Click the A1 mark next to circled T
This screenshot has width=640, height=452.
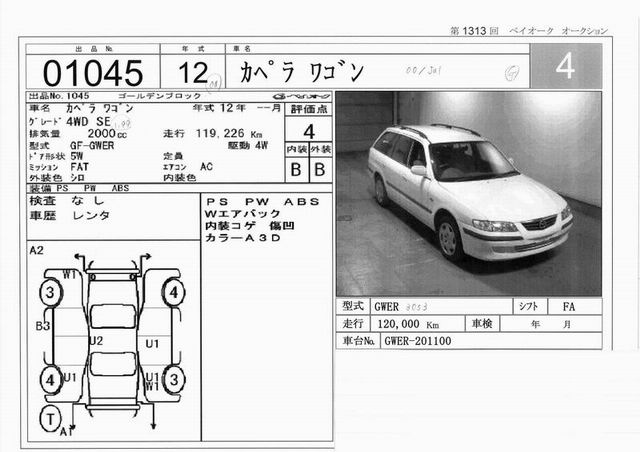pyautogui.click(x=67, y=433)
